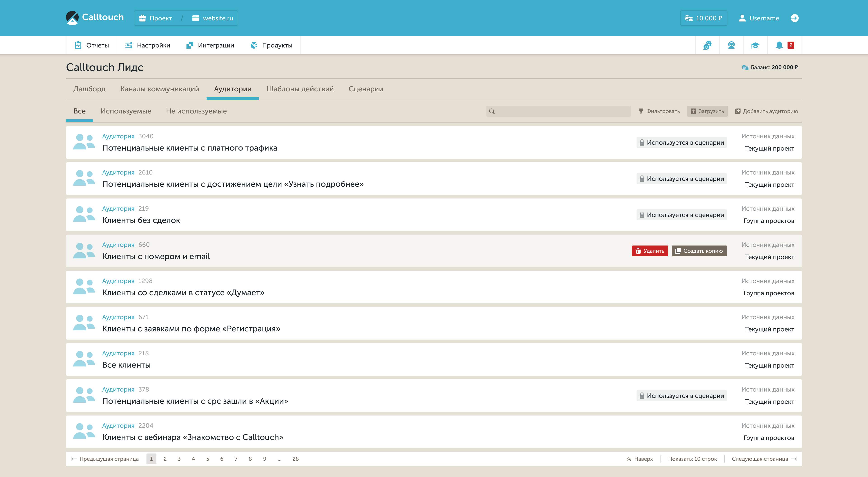Click people icon of audience 3040
The height and width of the screenshot is (477, 868).
pos(84,142)
